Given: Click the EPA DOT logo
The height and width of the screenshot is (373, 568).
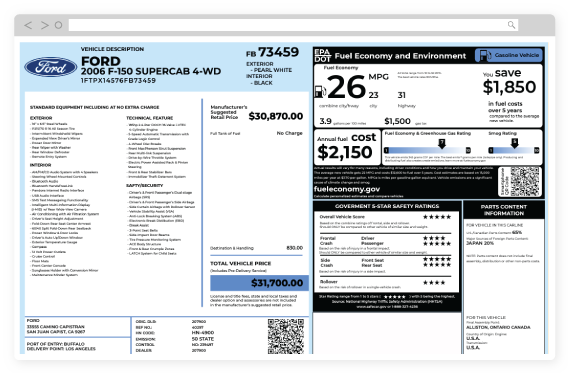Looking at the screenshot, I should pyautogui.click(x=322, y=55).
